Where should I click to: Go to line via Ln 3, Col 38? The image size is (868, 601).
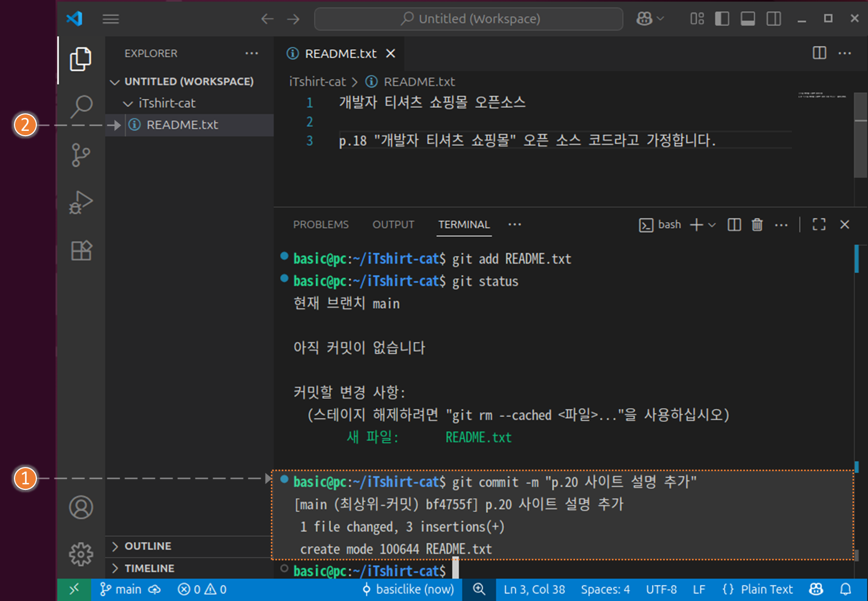pos(534,589)
